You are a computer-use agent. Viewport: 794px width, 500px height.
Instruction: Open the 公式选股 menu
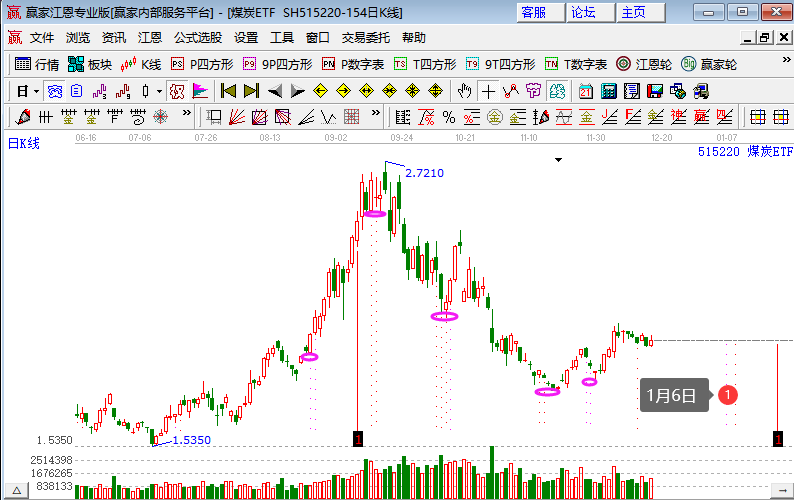[198, 37]
